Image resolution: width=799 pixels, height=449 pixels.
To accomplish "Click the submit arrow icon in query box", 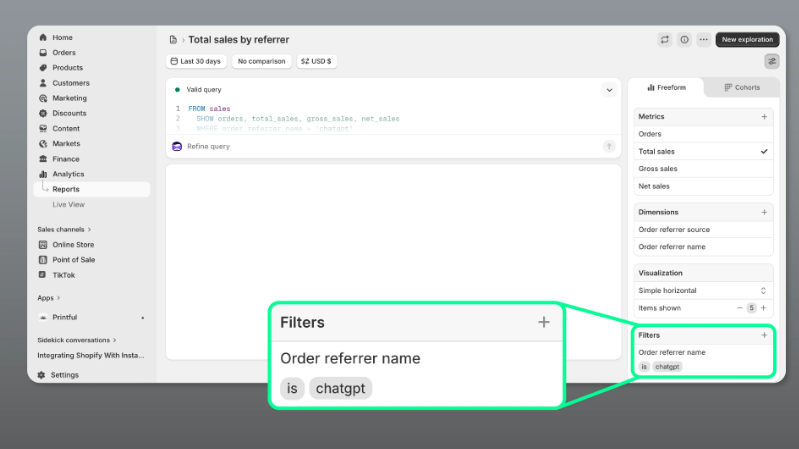I will pyautogui.click(x=609, y=146).
